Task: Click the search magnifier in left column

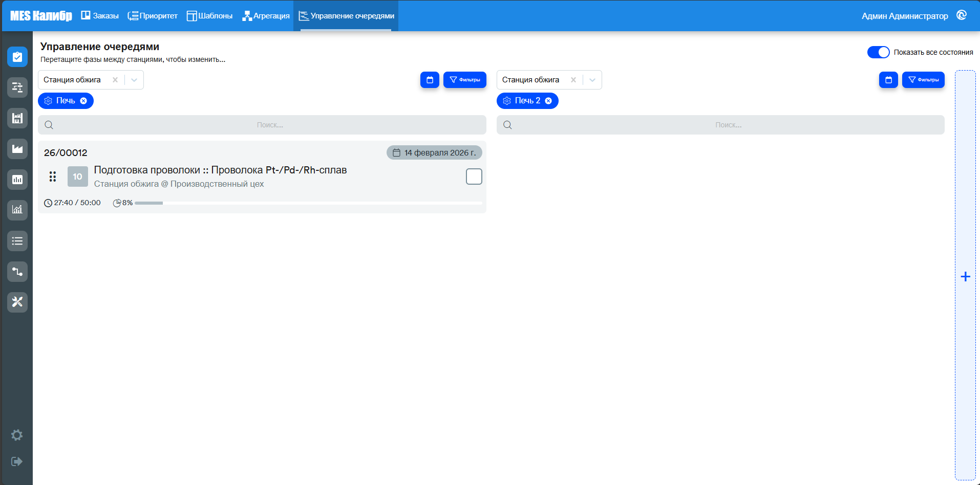Action: (x=49, y=125)
